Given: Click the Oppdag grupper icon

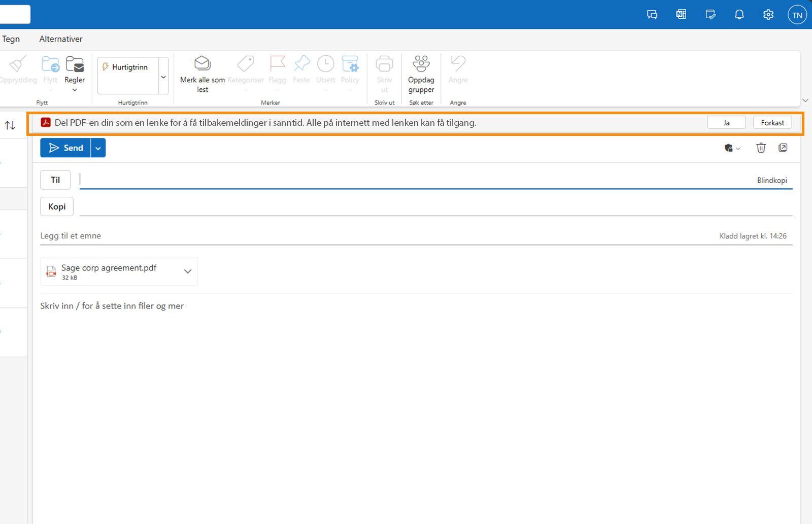Looking at the screenshot, I should (x=421, y=64).
